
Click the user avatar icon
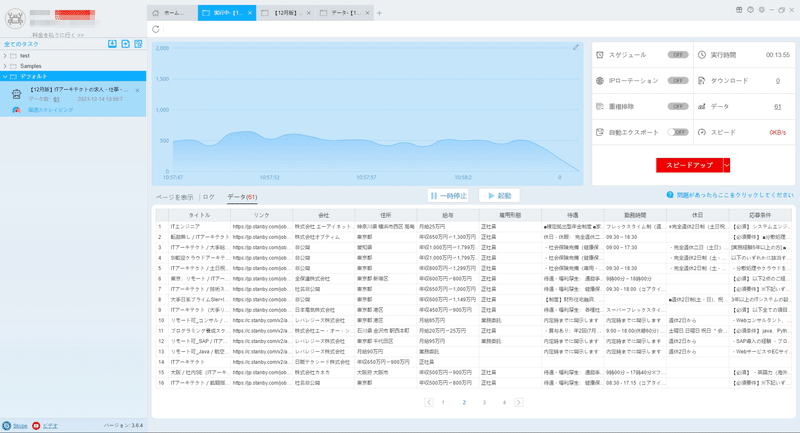(x=15, y=19)
